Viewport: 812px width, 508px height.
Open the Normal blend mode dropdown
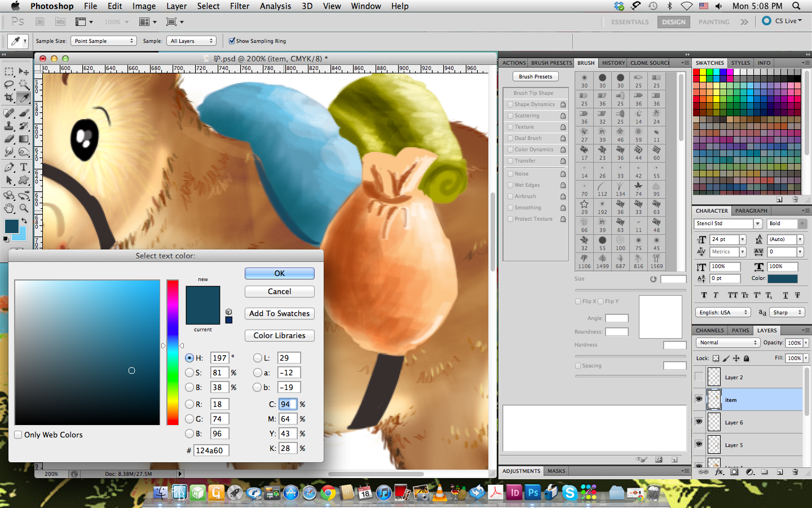tap(728, 343)
